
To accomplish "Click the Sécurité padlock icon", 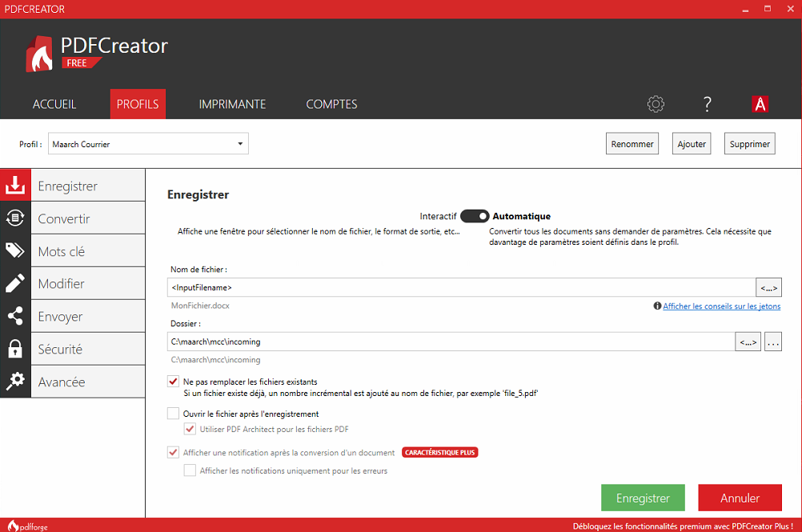I will pos(15,349).
